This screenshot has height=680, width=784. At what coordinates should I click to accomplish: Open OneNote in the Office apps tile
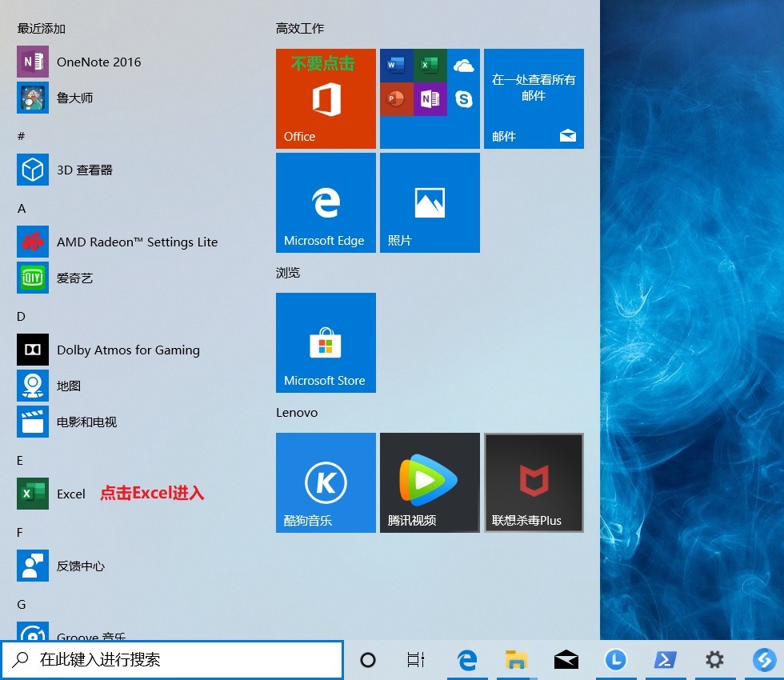coord(430,99)
